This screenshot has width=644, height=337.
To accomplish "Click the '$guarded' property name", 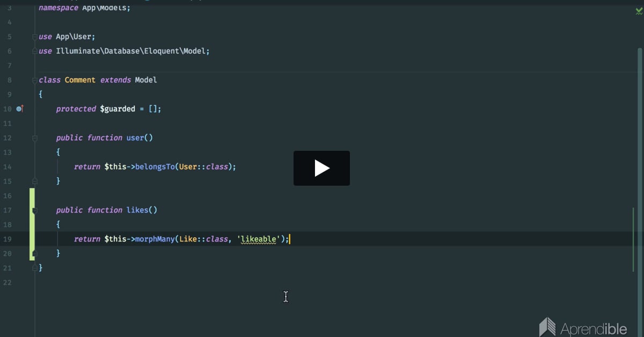I will pos(118,109).
